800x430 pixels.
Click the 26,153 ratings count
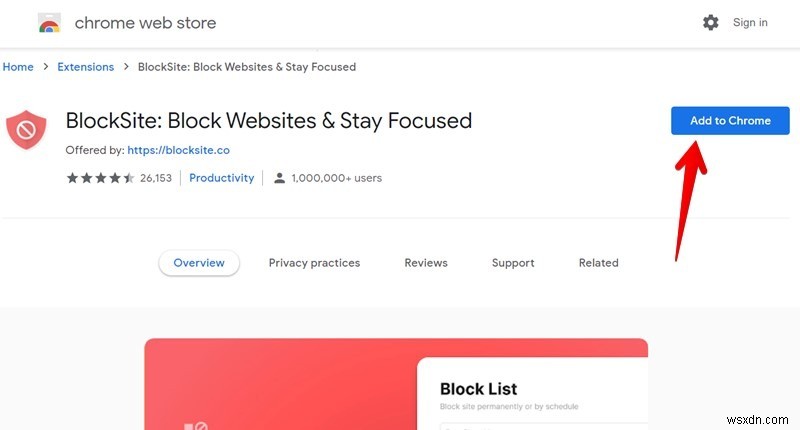156,178
